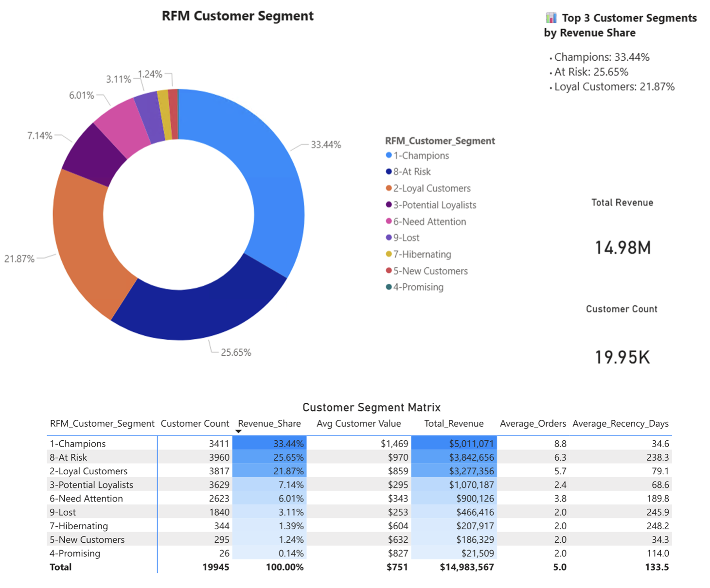This screenshot has height=588, width=710.
Task: Click the Avg Customer Value column header
Action: (358, 423)
